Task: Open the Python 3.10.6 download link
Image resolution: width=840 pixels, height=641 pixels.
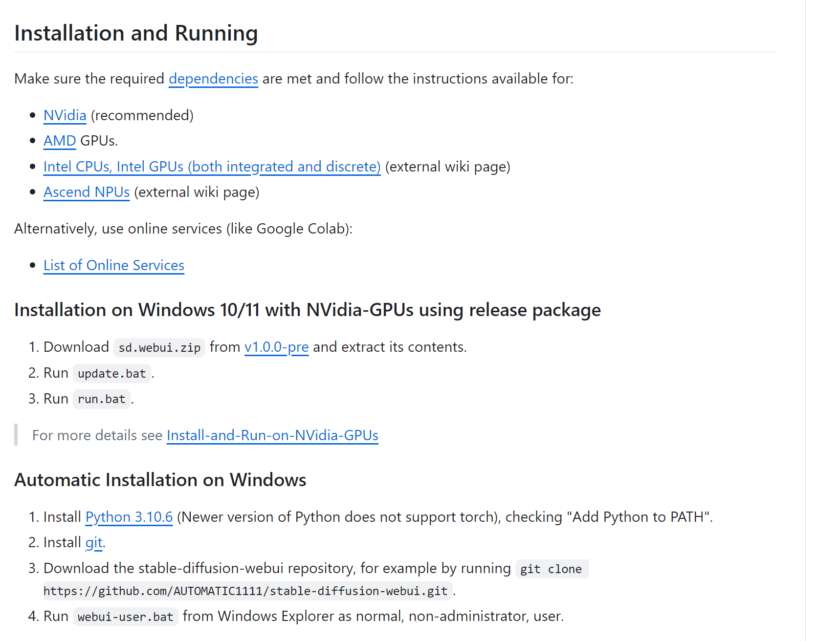Action: 129,517
